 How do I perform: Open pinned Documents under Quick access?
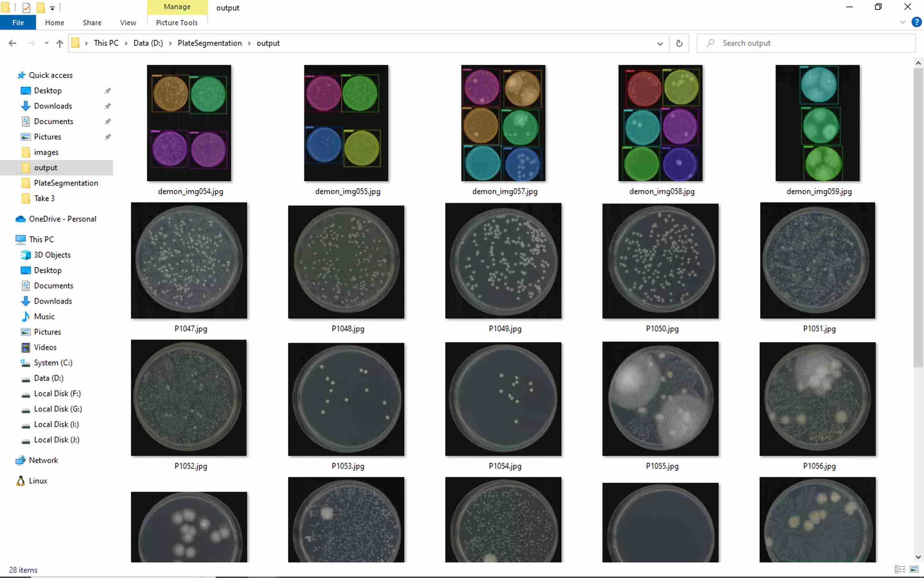[x=54, y=121]
